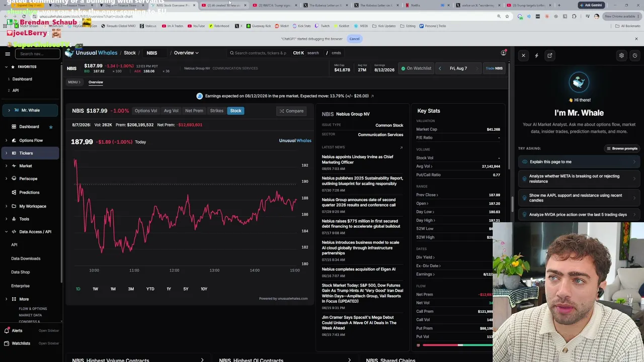The width and height of the screenshot is (644, 362).
Task: Go to previous date with left arrow
Action: tap(440, 68)
